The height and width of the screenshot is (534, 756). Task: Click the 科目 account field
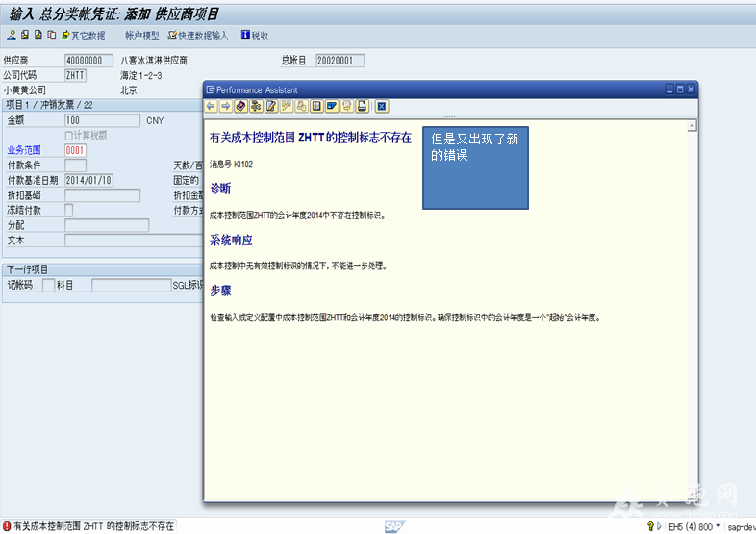131,285
